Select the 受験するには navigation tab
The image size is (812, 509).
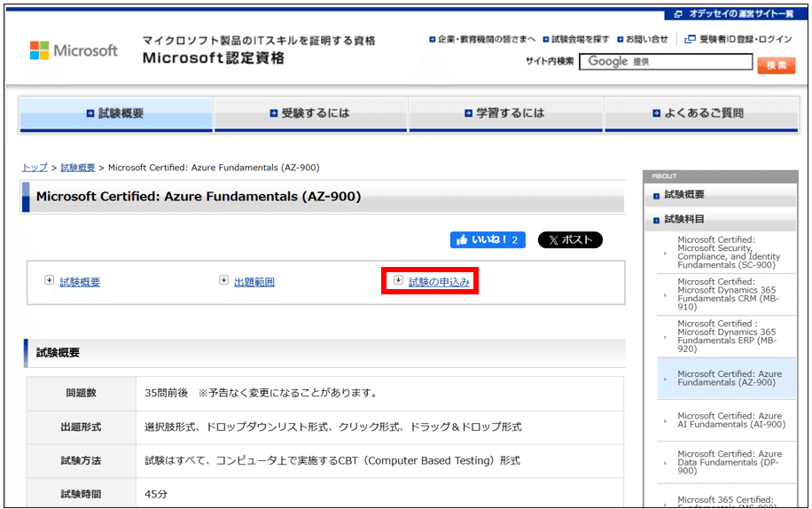(x=311, y=114)
